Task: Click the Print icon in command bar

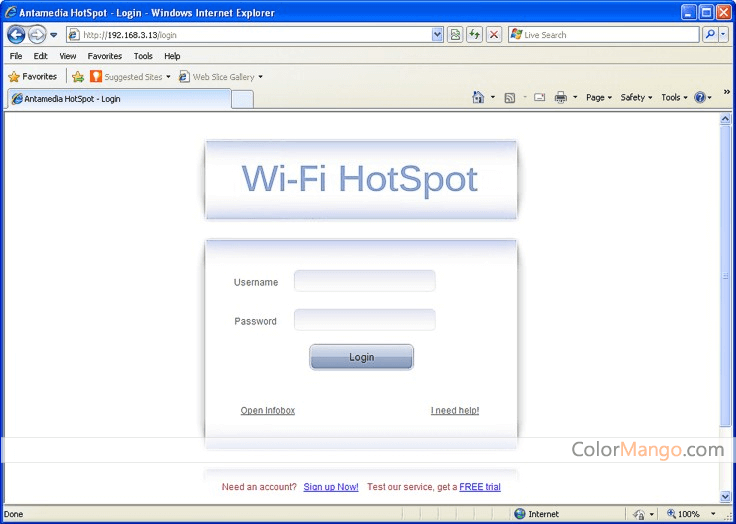Action: pyautogui.click(x=561, y=98)
